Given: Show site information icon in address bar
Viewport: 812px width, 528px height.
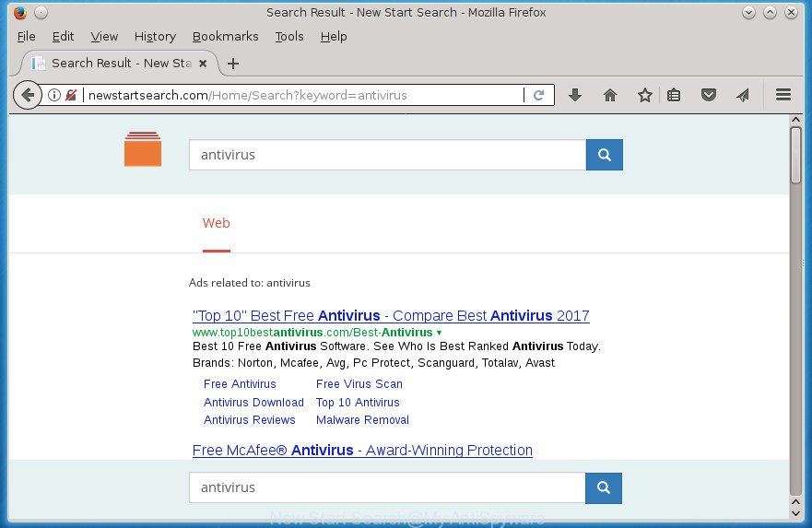Looking at the screenshot, I should 53,95.
